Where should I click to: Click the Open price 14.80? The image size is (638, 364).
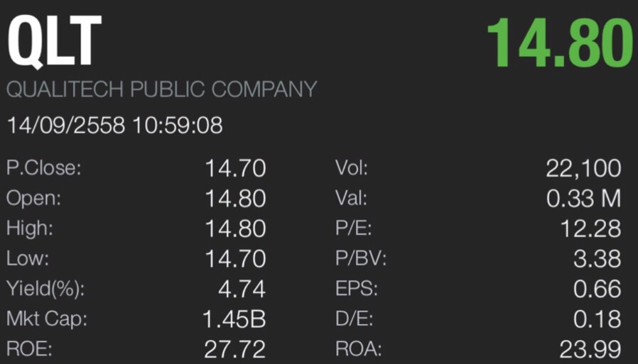pyautogui.click(x=236, y=198)
